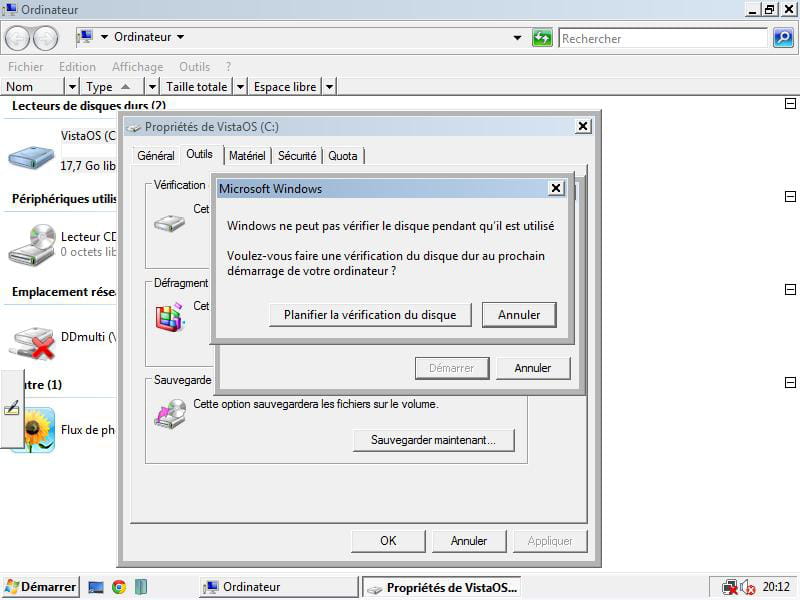Close the Propriétés de VistaOS dialog
The image size is (800, 600).
pos(583,126)
